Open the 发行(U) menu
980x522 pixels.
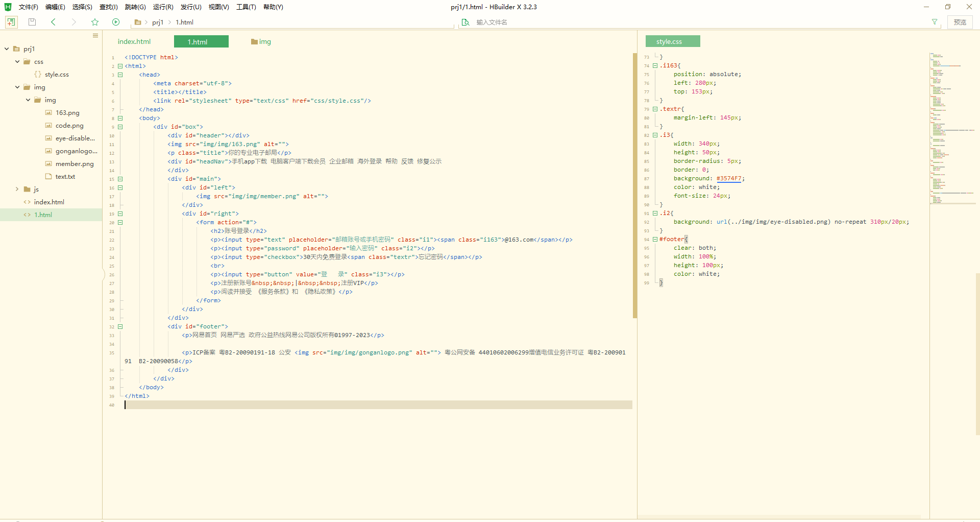click(191, 7)
